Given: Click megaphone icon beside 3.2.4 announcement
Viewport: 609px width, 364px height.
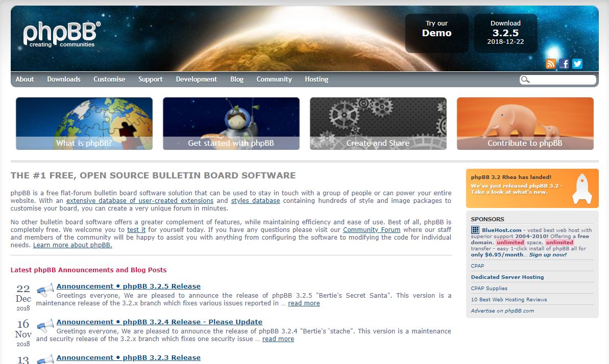Looking at the screenshot, I should click(45, 326).
